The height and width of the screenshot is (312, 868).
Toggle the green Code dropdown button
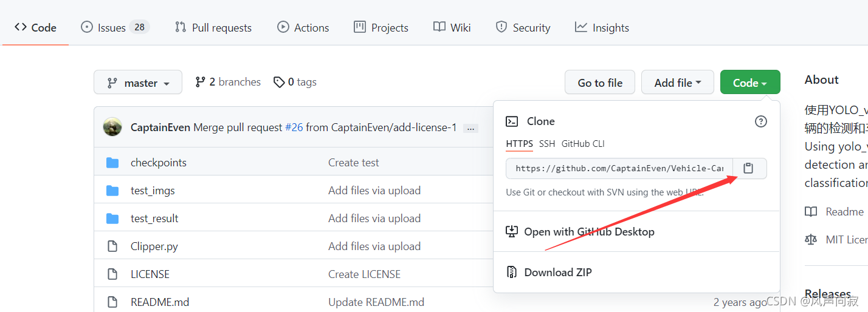coord(750,83)
